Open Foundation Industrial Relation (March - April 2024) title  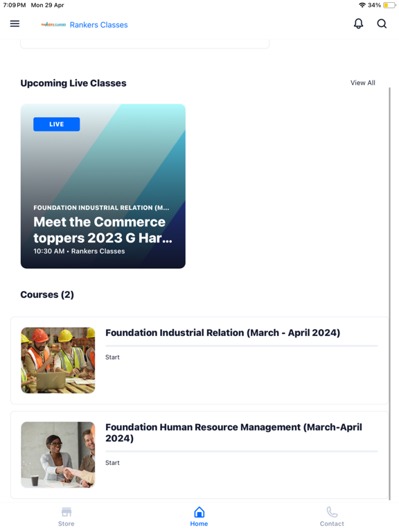click(222, 332)
